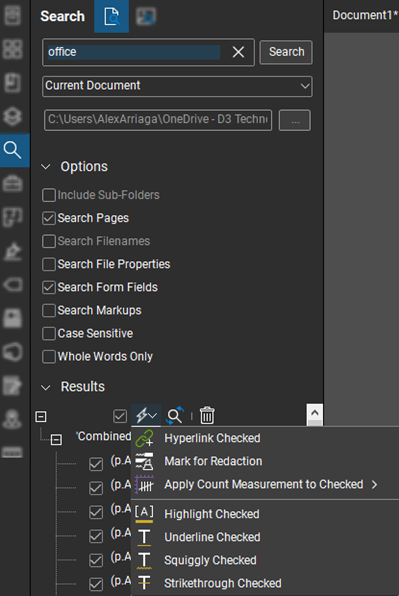Open the Current Document scope dropdown
This screenshot has height=596, width=399.
point(177,86)
